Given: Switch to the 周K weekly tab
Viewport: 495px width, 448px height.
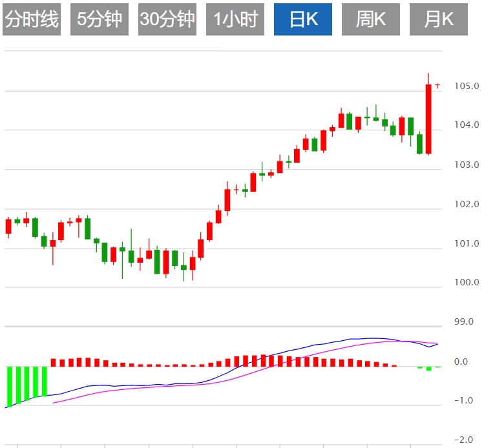Looking at the screenshot, I should coord(370,19).
